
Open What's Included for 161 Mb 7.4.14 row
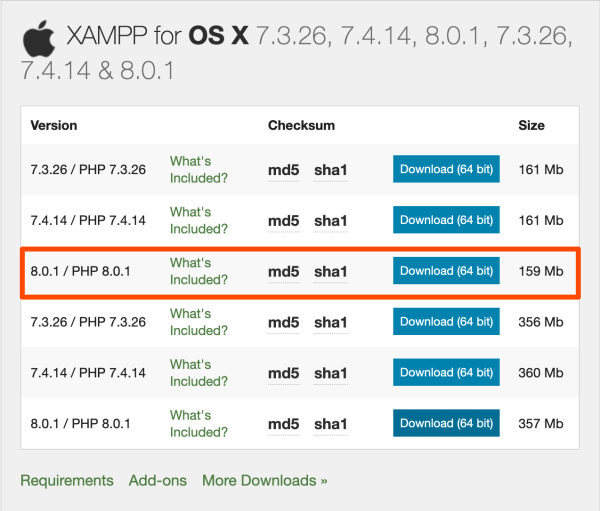click(x=199, y=220)
